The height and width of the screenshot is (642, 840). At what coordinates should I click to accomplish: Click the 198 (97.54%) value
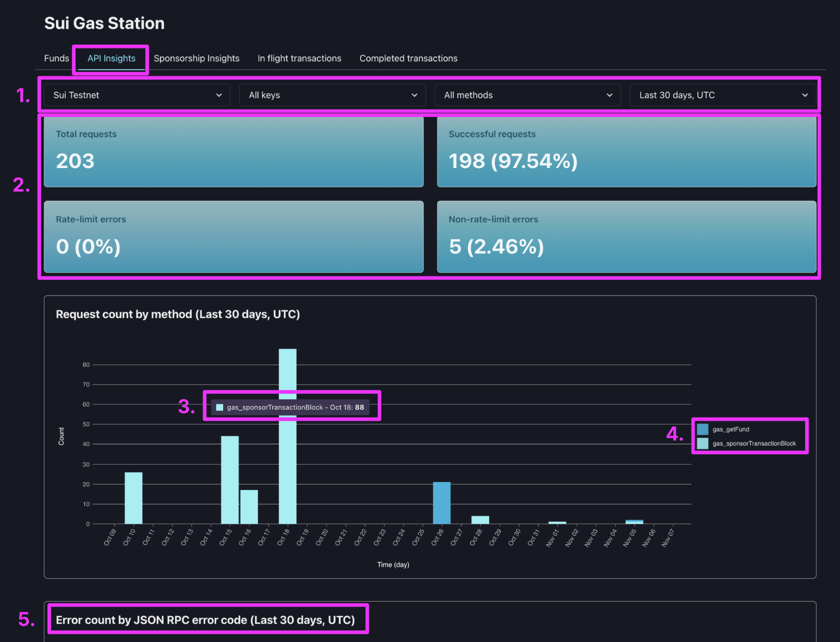click(513, 161)
